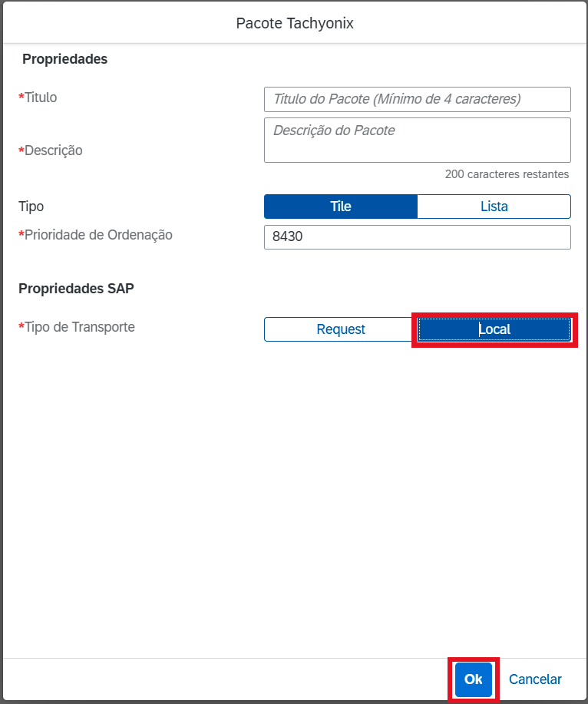This screenshot has height=704, width=588.
Task: Click the red asterisk beside Titulo
Action: (x=21, y=97)
